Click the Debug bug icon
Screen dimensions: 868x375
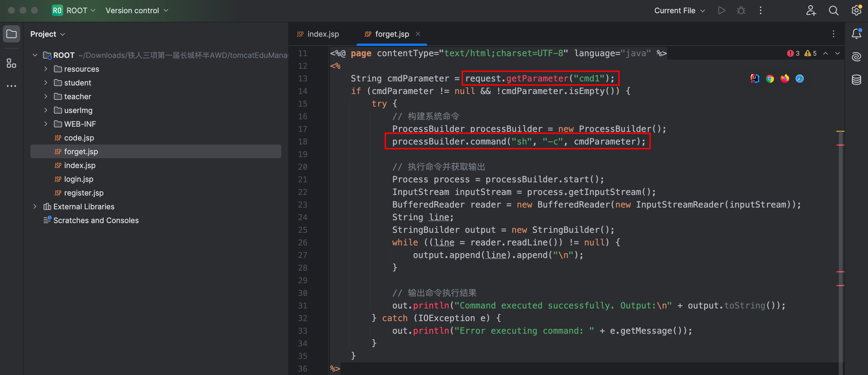coord(741,10)
